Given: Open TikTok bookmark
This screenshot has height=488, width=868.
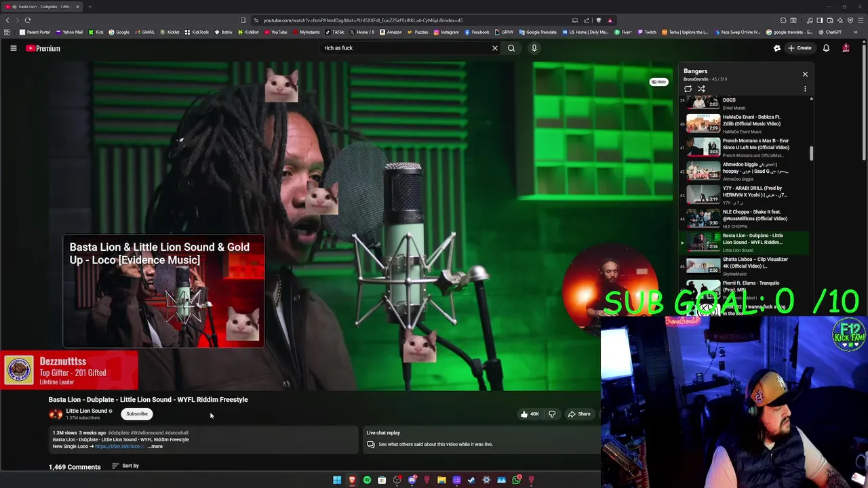Looking at the screenshot, I should [x=335, y=32].
